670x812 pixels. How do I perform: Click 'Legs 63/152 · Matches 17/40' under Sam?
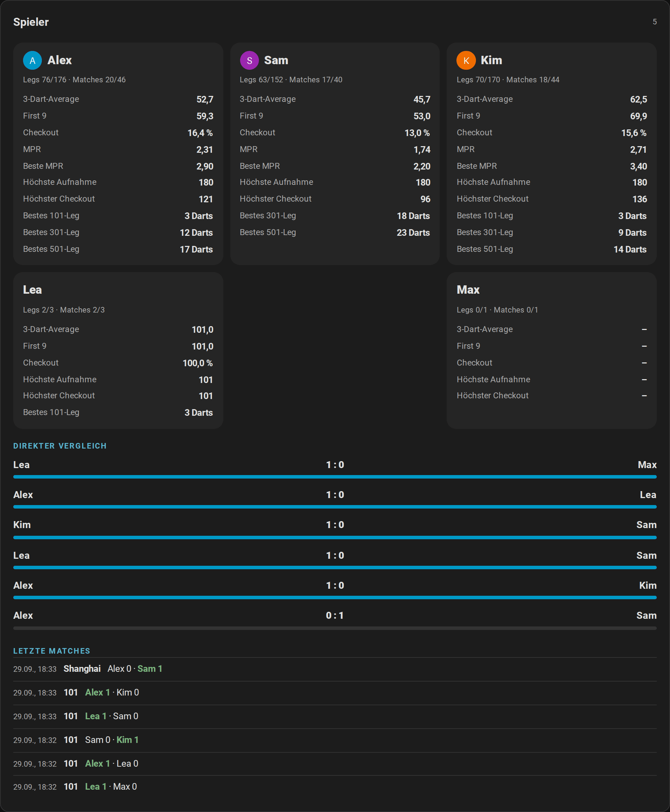(291, 80)
